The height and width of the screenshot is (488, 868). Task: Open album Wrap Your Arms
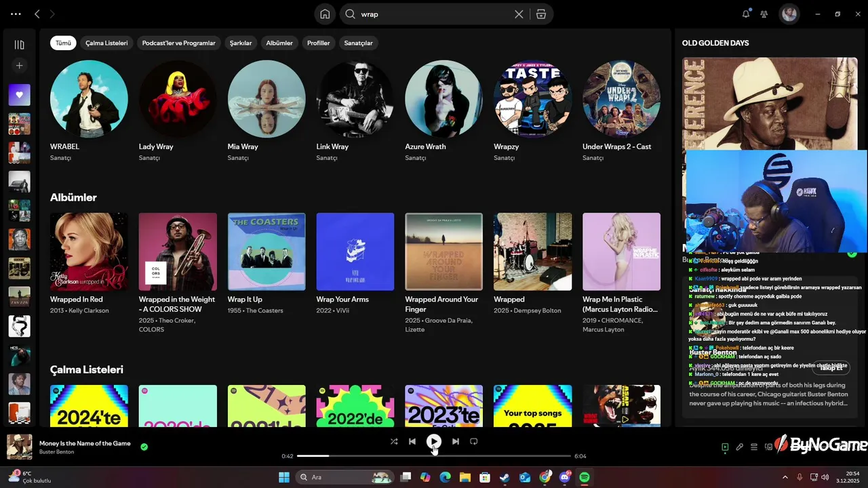coord(355,251)
